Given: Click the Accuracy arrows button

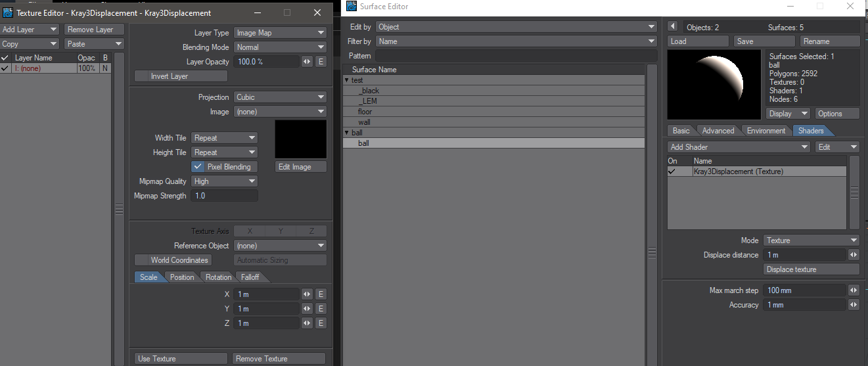Looking at the screenshot, I should coord(854,305).
